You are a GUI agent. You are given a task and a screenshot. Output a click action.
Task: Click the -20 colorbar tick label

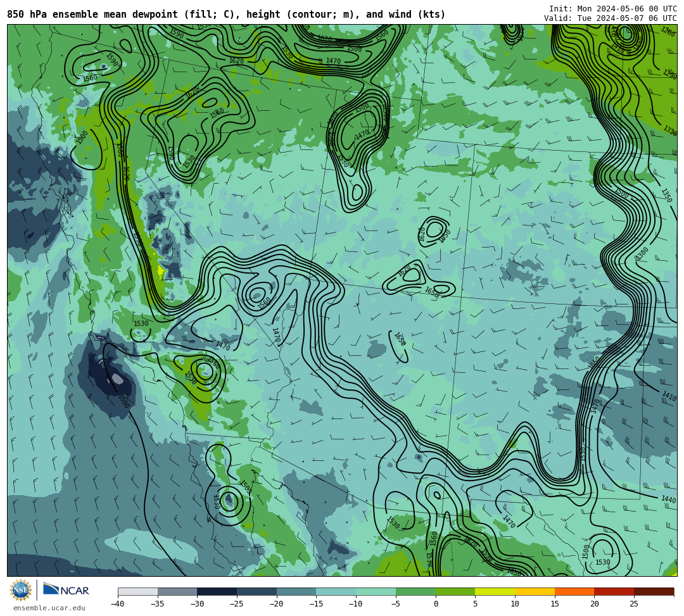tap(276, 604)
